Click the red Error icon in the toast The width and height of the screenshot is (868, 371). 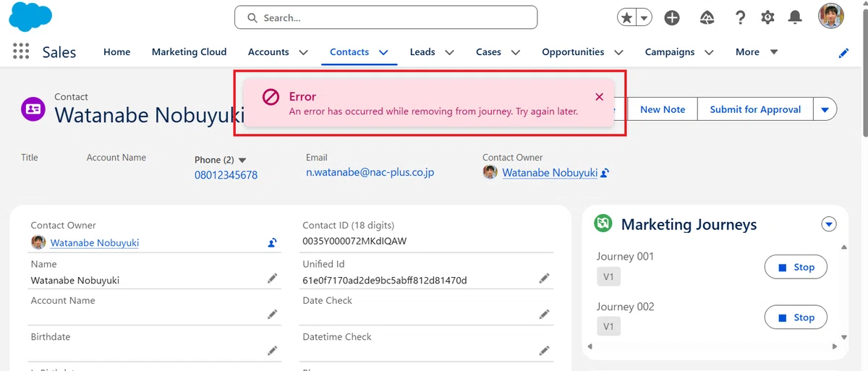click(x=271, y=97)
